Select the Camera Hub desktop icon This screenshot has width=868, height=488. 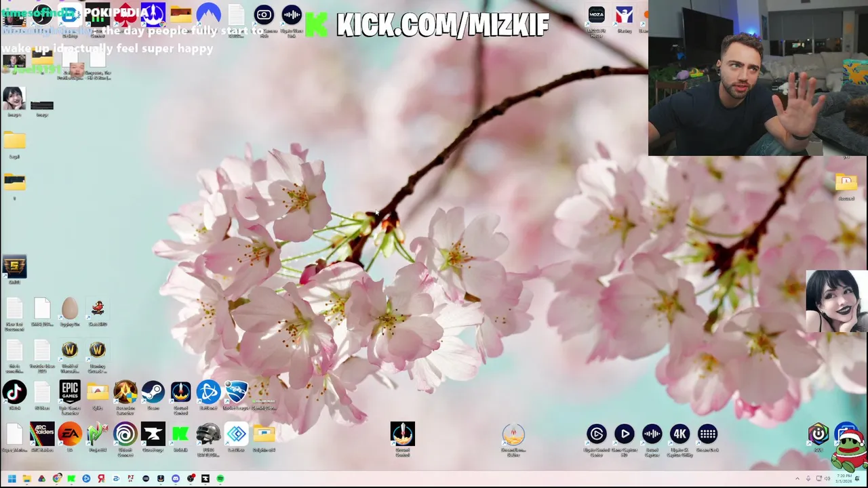point(264,15)
